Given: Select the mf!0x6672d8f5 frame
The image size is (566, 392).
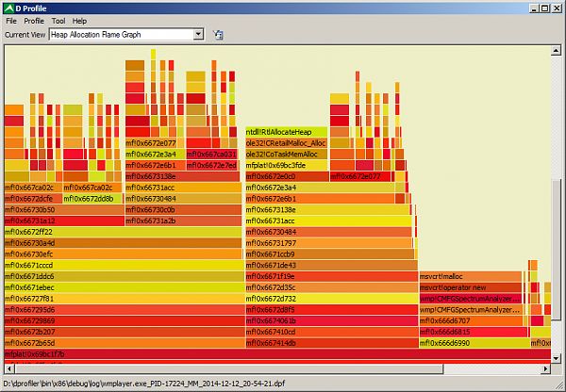Looking at the screenshot, I should point(332,310).
